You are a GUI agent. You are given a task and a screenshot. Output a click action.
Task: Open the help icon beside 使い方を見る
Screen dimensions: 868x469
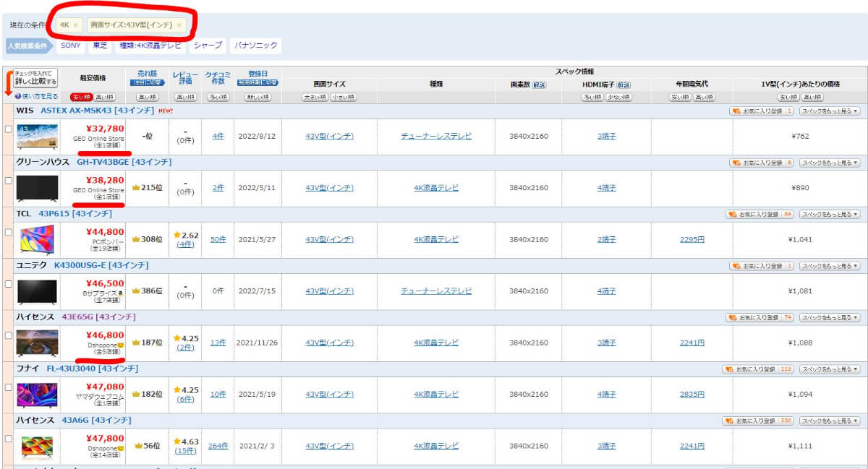[x=18, y=97]
